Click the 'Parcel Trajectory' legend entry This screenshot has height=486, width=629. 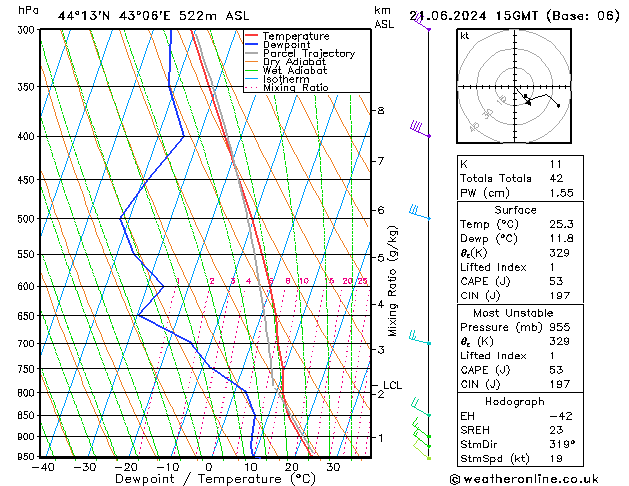click(x=309, y=53)
